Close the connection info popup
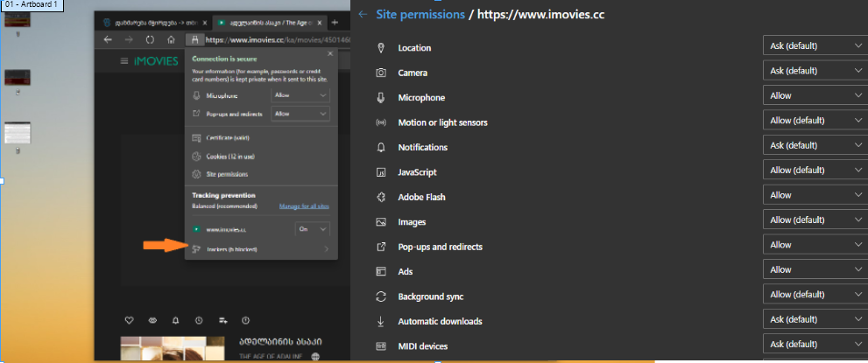Image resolution: width=868 pixels, height=363 pixels. point(330,53)
